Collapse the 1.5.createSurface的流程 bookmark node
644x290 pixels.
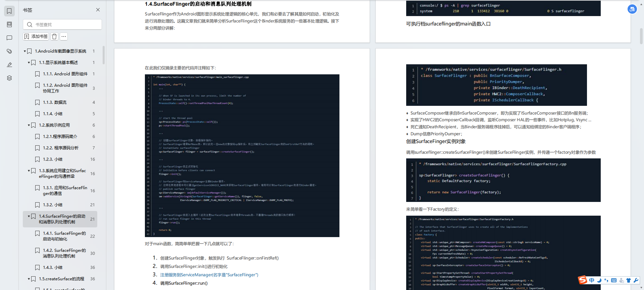29,279
